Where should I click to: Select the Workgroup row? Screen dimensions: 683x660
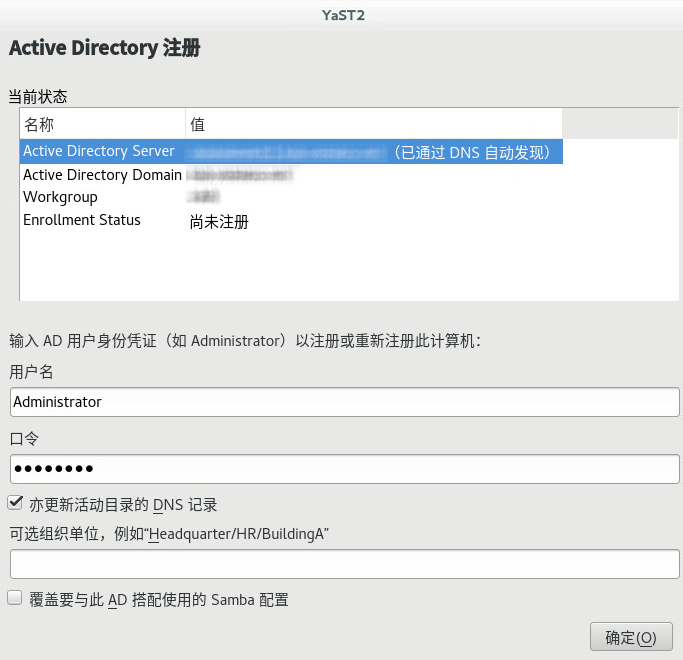tap(291, 197)
